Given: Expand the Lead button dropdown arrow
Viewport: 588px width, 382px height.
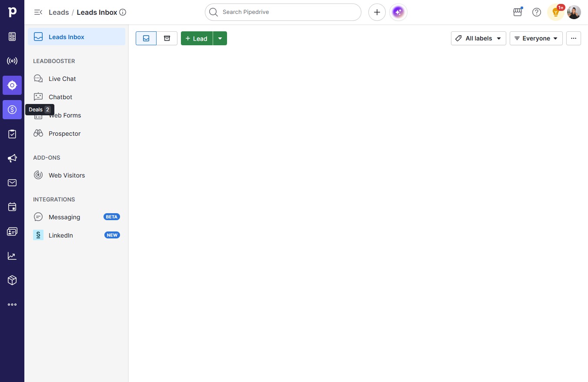Looking at the screenshot, I should point(220,38).
